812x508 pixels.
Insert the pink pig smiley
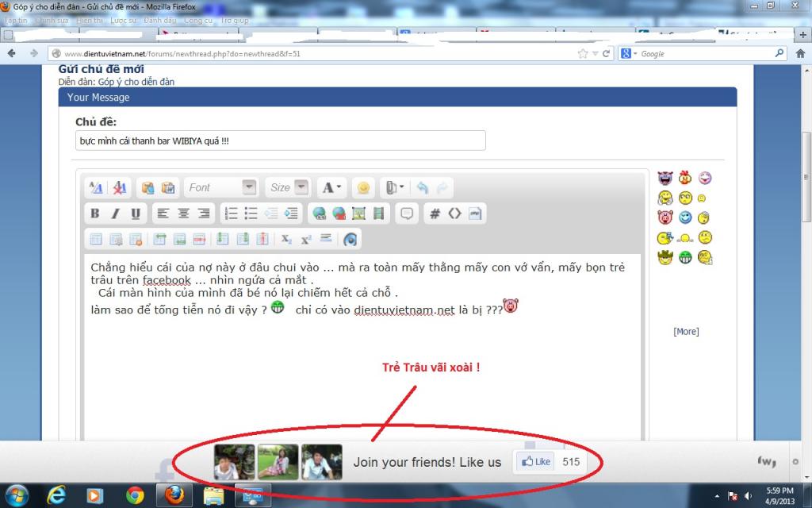665,217
